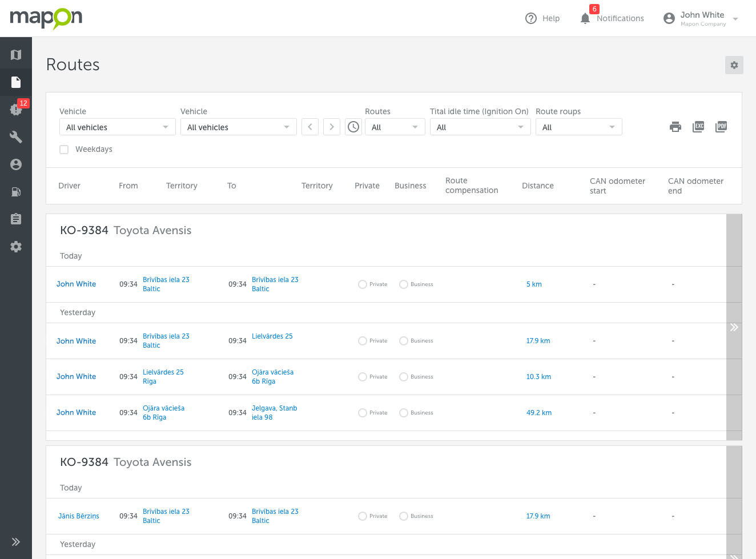Sort by Distance column header
The width and height of the screenshot is (756, 559).
538,186
